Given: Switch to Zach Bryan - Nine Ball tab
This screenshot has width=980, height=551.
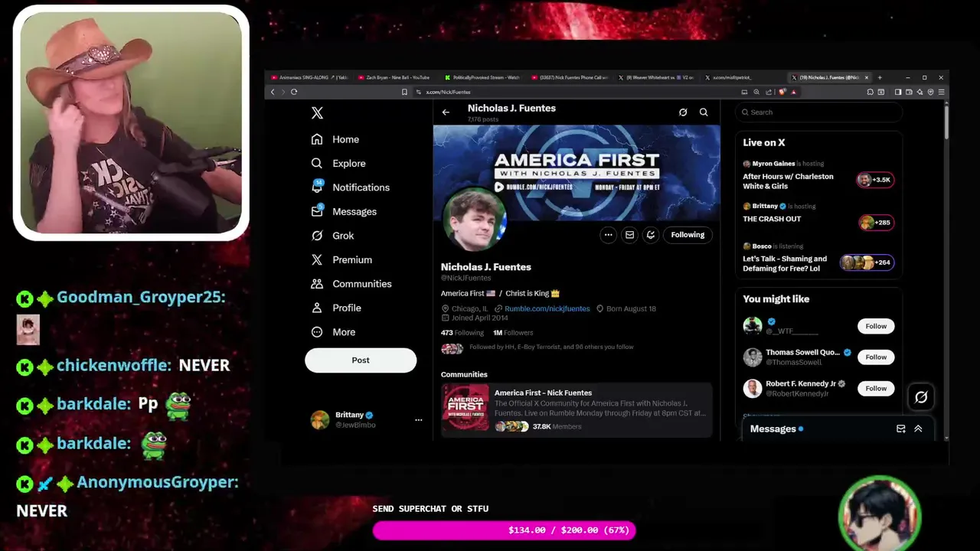Looking at the screenshot, I should (x=397, y=77).
